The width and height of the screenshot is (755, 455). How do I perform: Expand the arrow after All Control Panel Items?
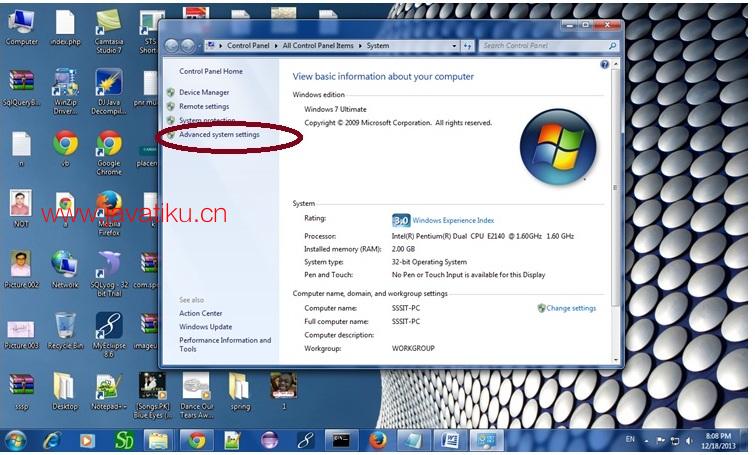coord(360,46)
